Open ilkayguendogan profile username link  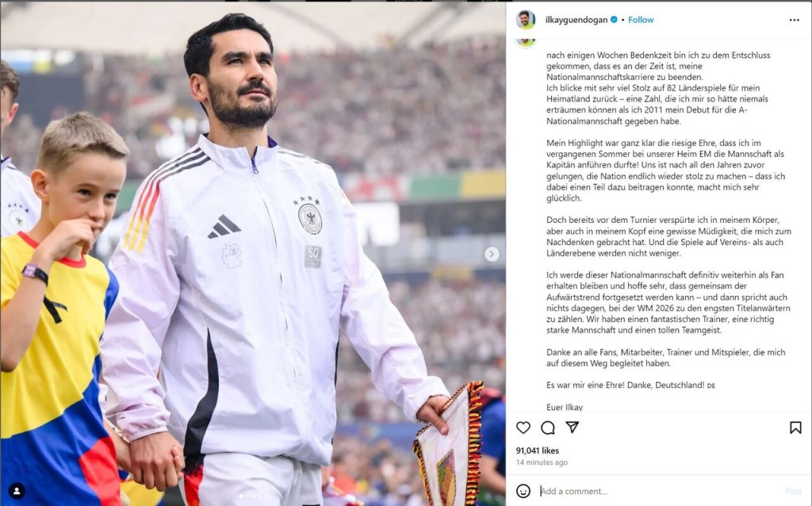click(576, 20)
